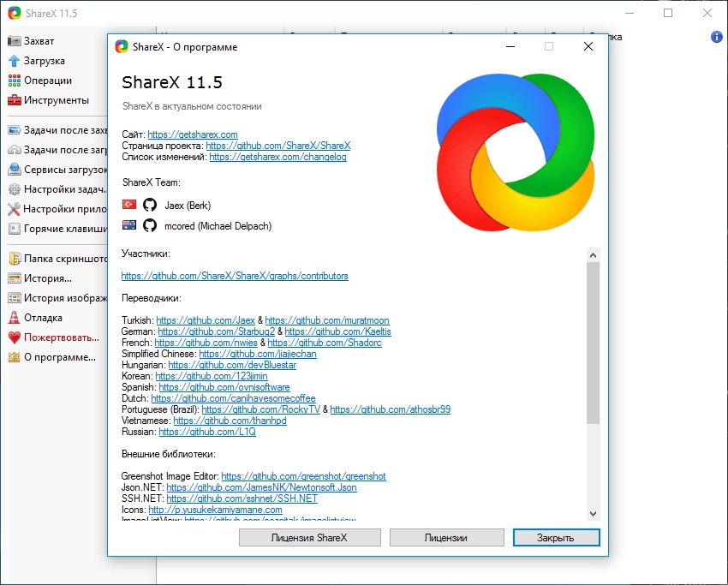The image size is (728, 585).
Task: Click the scroll down arrow in About dialog
Action: (x=593, y=514)
